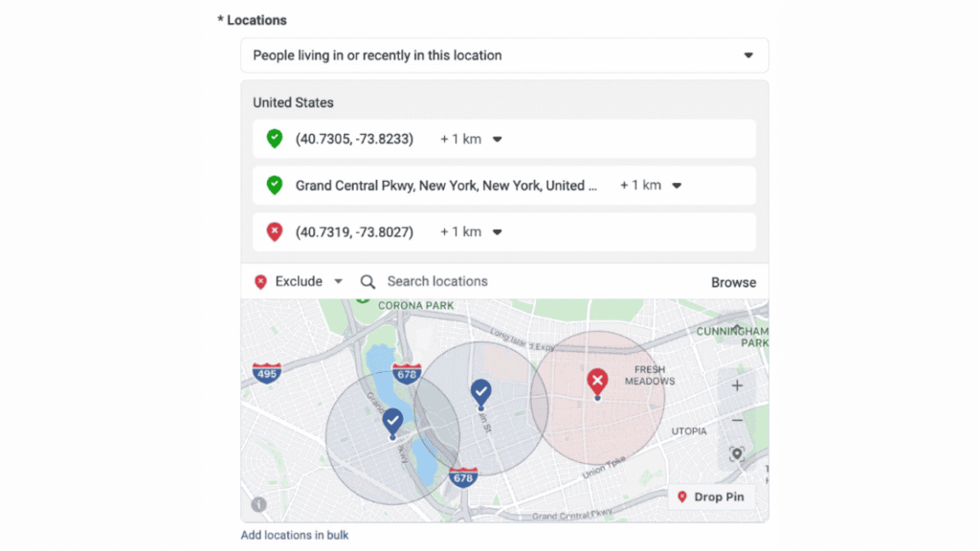
Task: Toggle green shield for Grand Central Pkwy location
Action: [275, 186]
